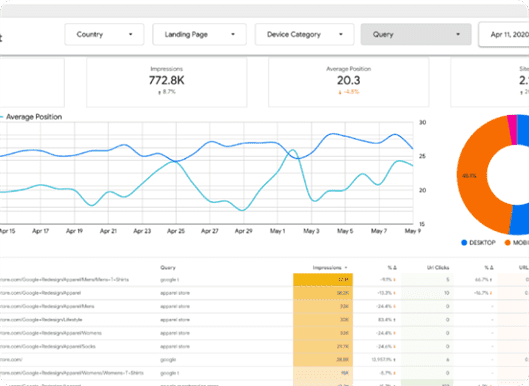Screen dimensions: 529x386
Task: Click the orange MOBILE legend dot
Action: pos(507,243)
